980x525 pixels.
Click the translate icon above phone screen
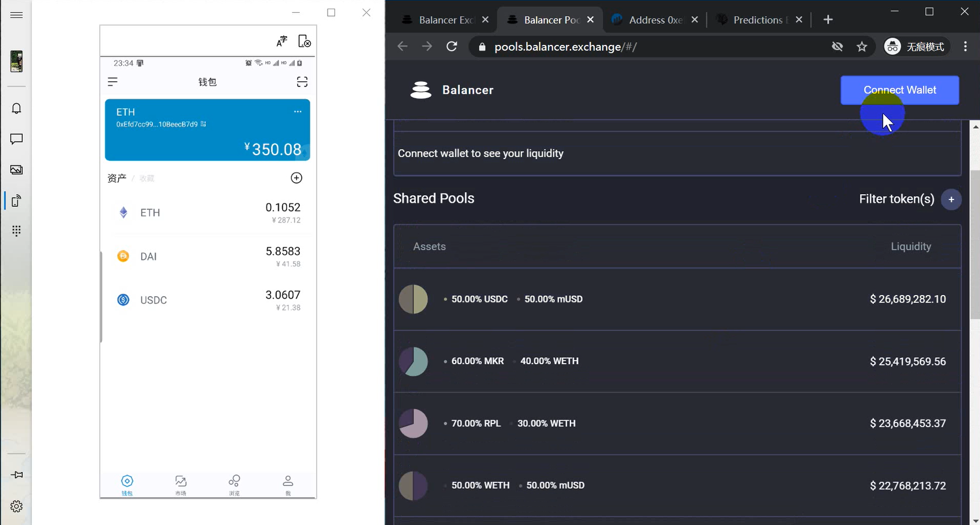pyautogui.click(x=281, y=41)
